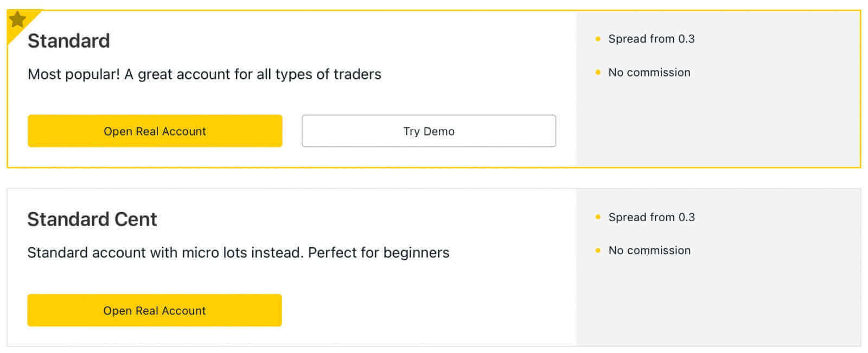Click the word "Cent" in the second heading

coord(135,220)
